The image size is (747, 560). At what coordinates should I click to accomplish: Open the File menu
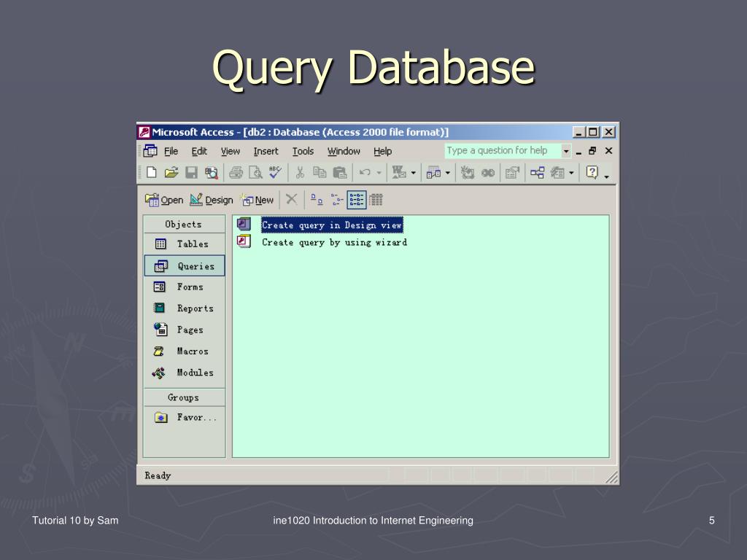click(171, 152)
